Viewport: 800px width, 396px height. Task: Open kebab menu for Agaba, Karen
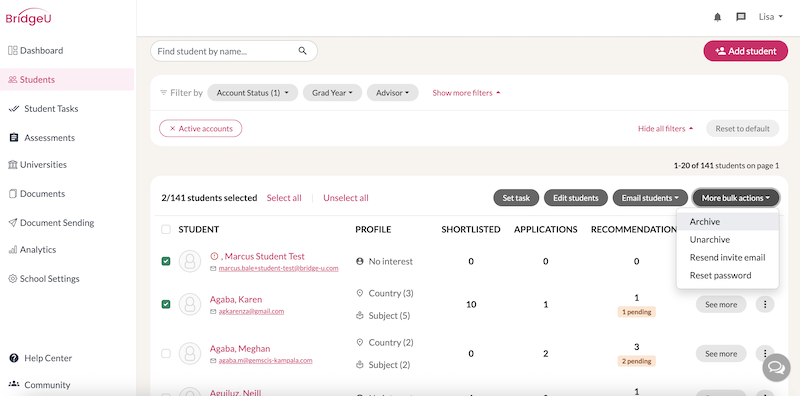coord(765,305)
